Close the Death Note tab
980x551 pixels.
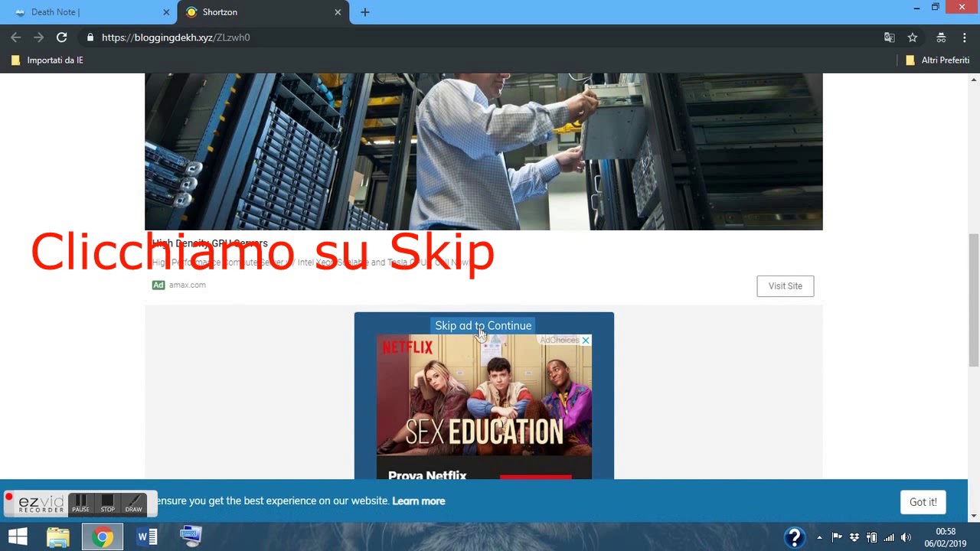167,12
